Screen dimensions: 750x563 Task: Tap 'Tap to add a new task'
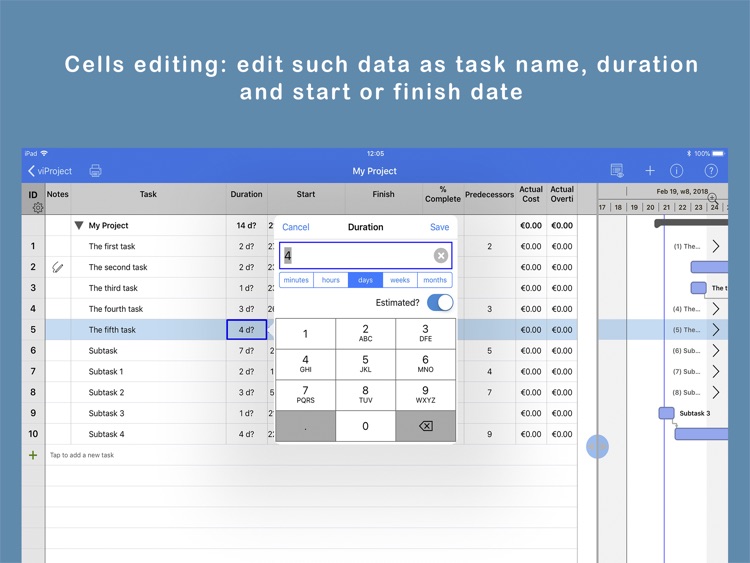point(82,455)
